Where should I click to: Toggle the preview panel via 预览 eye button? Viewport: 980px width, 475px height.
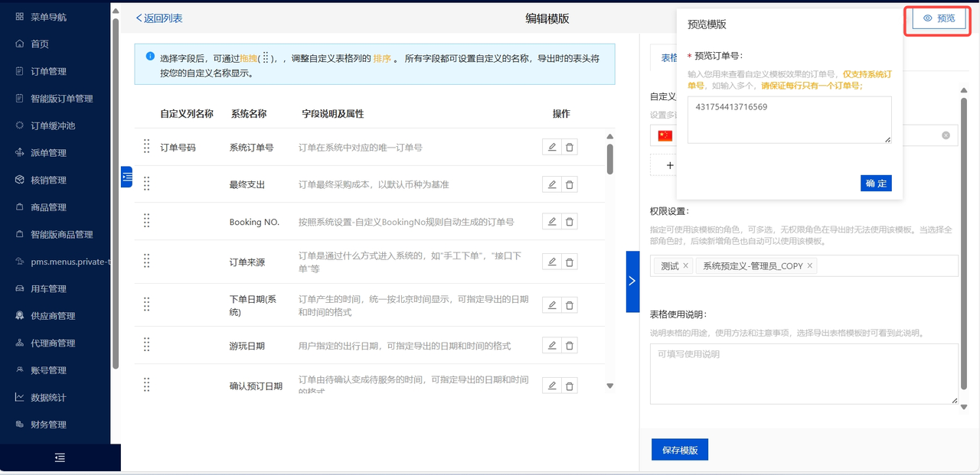click(939, 18)
